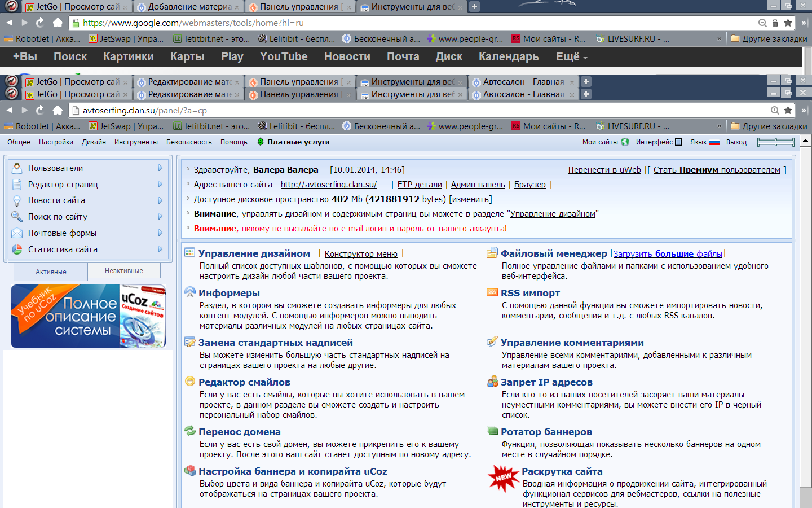Click the Учебник по uCoz banner image
The image size is (812, 508).
click(x=88, y=316)
